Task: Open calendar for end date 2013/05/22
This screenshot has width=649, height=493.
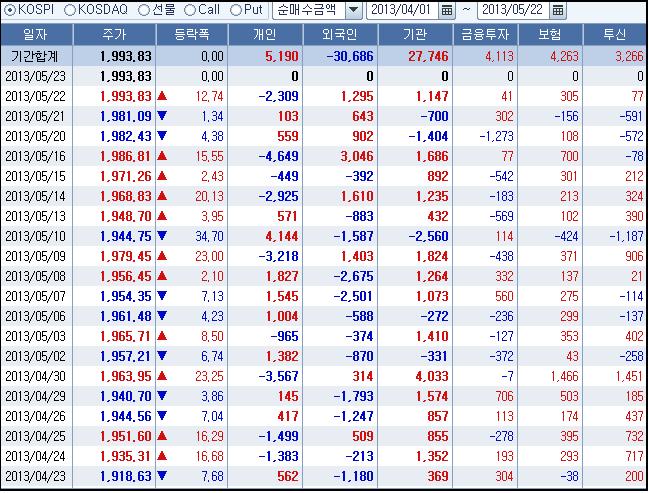Action: point(558,10)
